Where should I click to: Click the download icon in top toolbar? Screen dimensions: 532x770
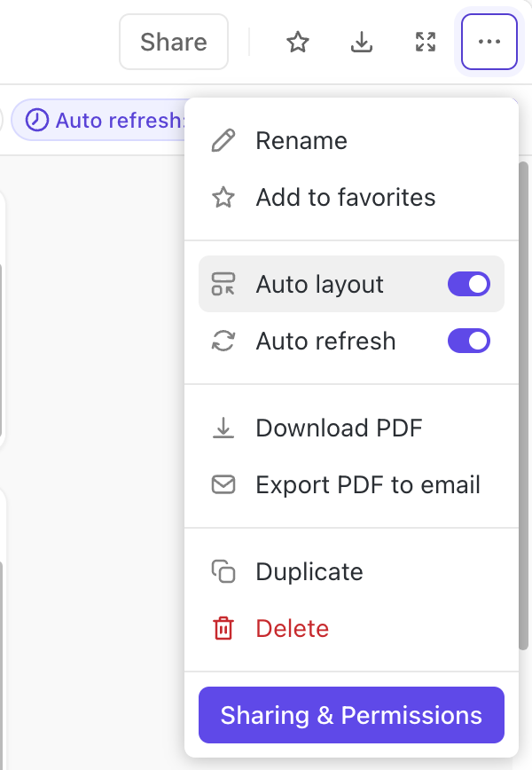pyautogui.click(x=362, y=42)
